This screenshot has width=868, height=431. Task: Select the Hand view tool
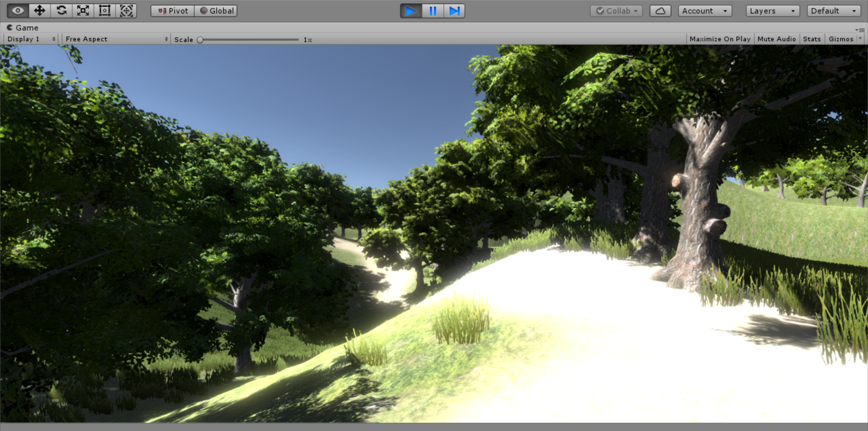click(18, 10)
